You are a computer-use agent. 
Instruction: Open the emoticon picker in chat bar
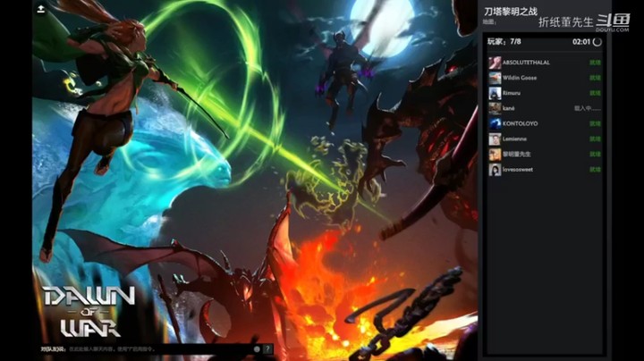point(257,349)
